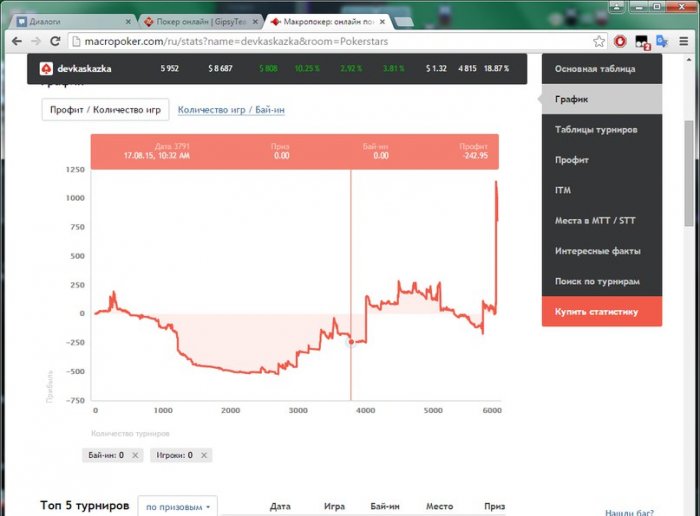Viewport: 700px width, 516px height.
Task: Click the Место column header
Action: (x=439, y=506)
